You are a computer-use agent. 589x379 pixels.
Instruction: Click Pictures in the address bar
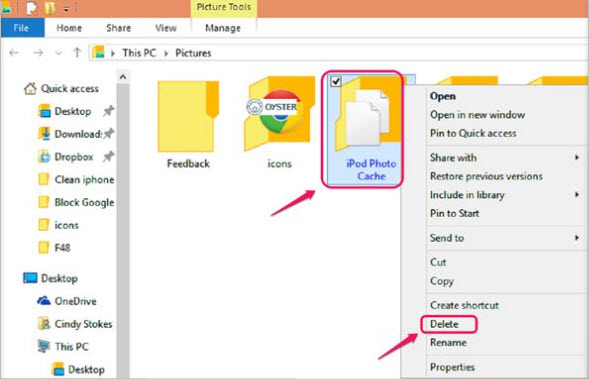click(193, 53)
